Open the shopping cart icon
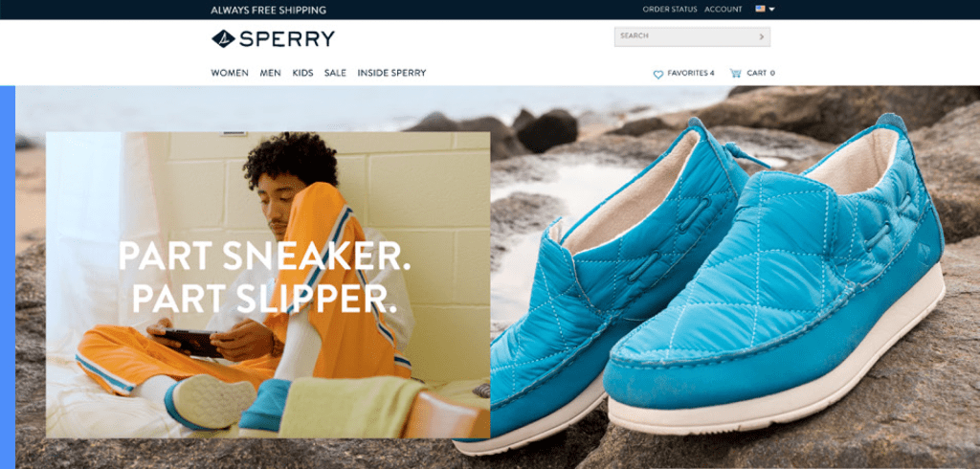The image size is (980, 469). pos(736,73)
